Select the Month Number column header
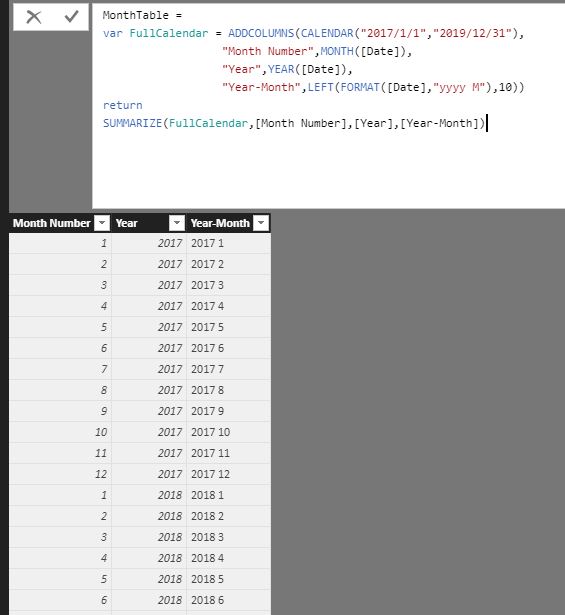Viewport: 565px width, 615px height. click(x=51, y=223)
